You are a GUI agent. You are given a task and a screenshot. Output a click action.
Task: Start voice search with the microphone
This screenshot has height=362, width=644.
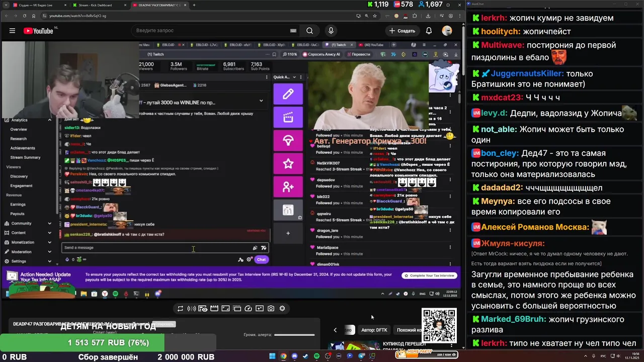[x=331, y=31]
